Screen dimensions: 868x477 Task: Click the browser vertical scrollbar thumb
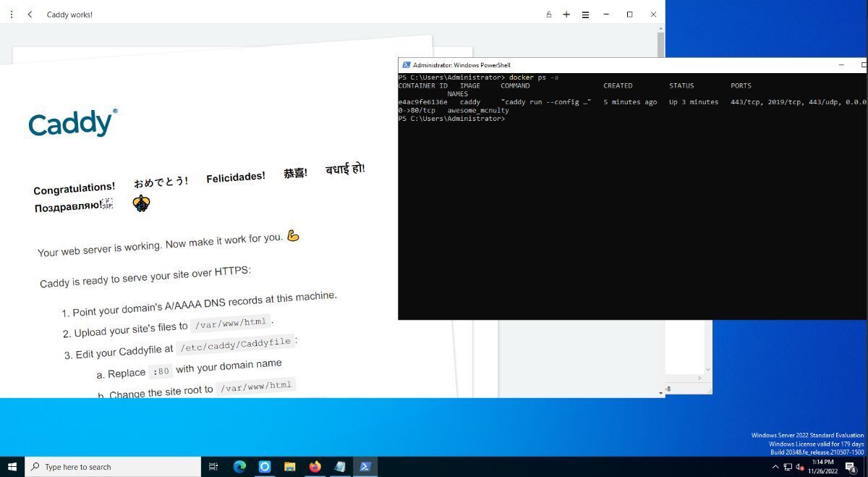tap(661, 45)
